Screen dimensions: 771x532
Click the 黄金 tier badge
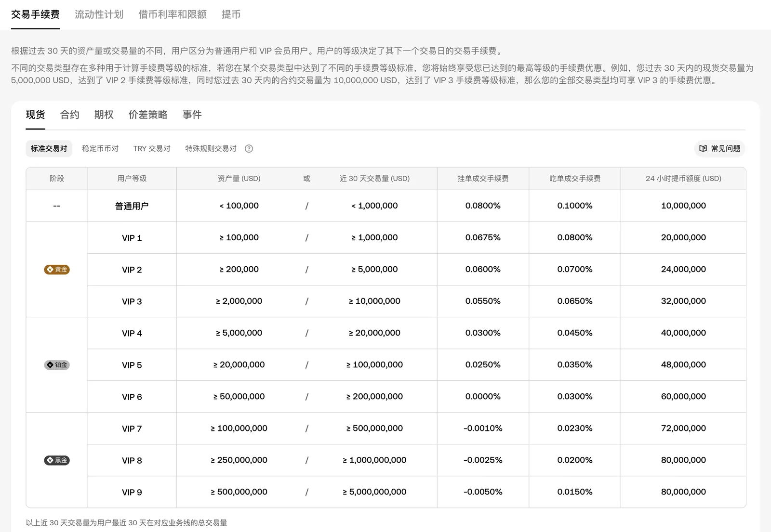(57, 270)
